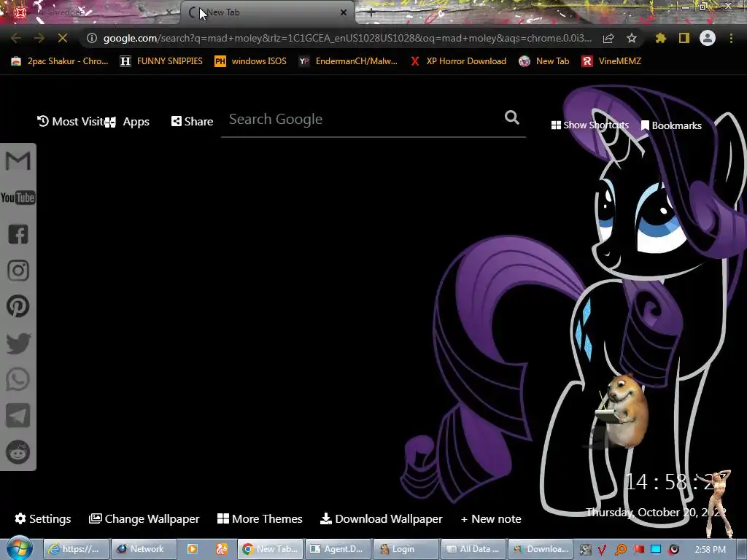
Task: Open the Telegram sidebar shortcut
Action: pyautogui.click(x=18, y=416)
